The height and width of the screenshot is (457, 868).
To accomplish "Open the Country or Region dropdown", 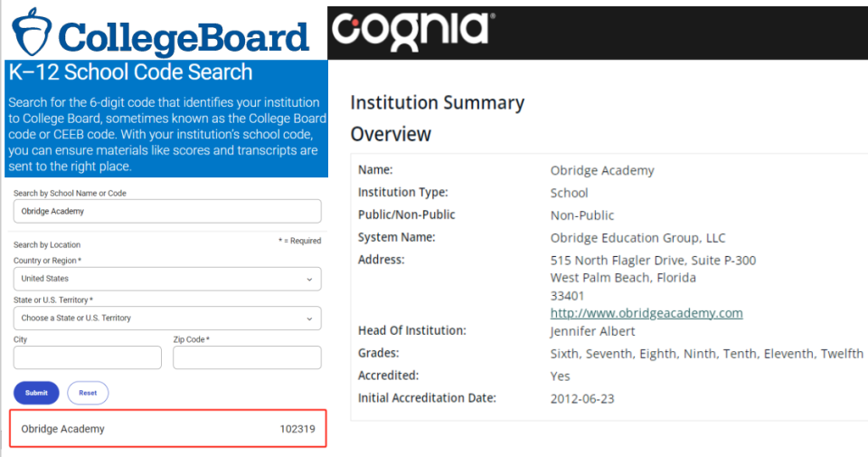I will click(x=167, y=279).
